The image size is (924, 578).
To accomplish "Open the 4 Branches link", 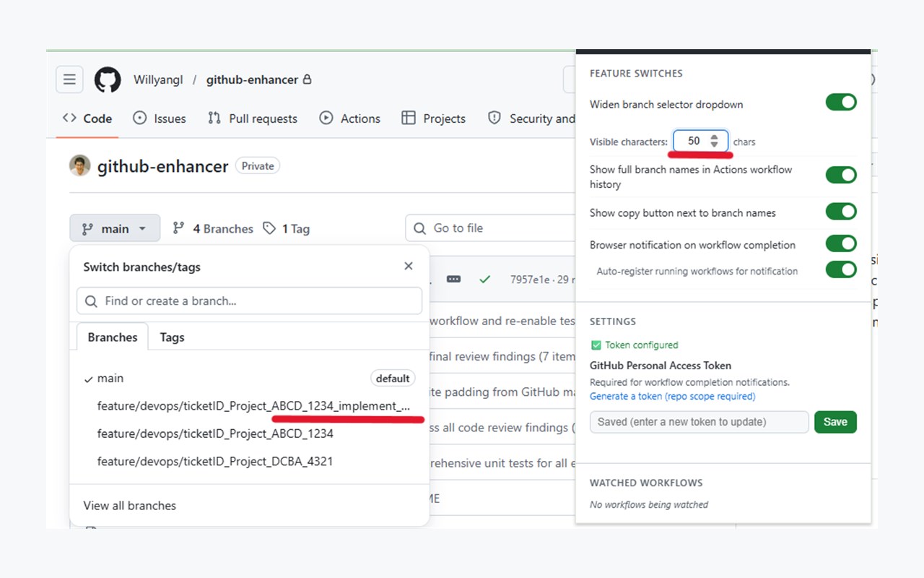I will coord(213,228).
